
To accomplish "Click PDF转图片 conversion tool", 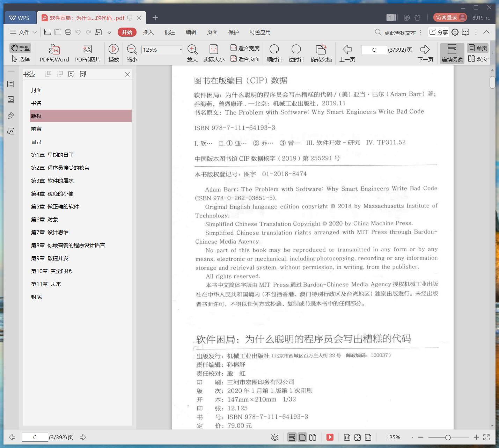I will 88,53.
